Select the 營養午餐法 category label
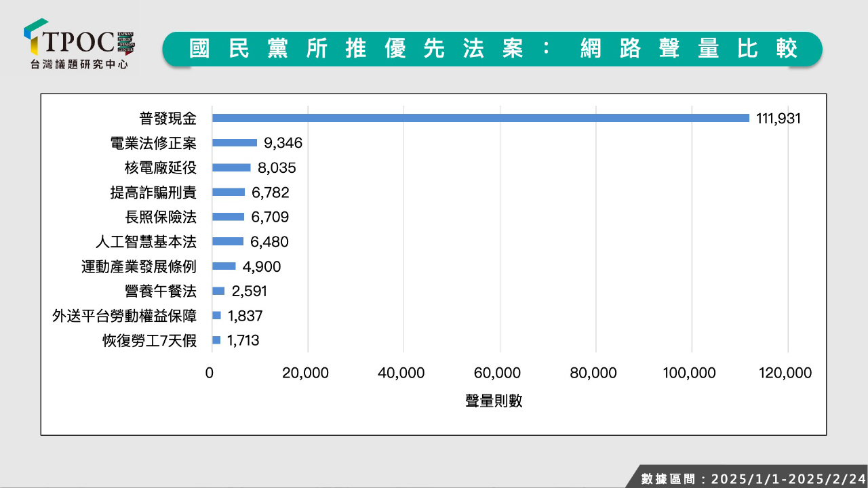The width and height of the screenshot is (868, 488). point(160,291)
